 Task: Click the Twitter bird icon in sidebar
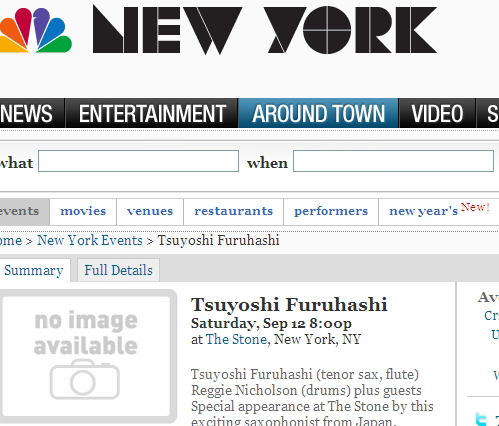pos(481,419)
